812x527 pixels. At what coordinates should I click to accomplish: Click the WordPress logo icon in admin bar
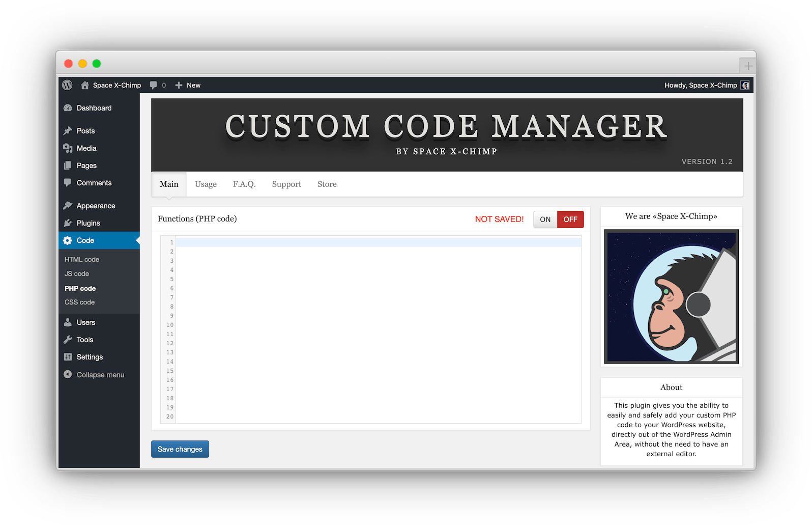click(x=67, y=85)
